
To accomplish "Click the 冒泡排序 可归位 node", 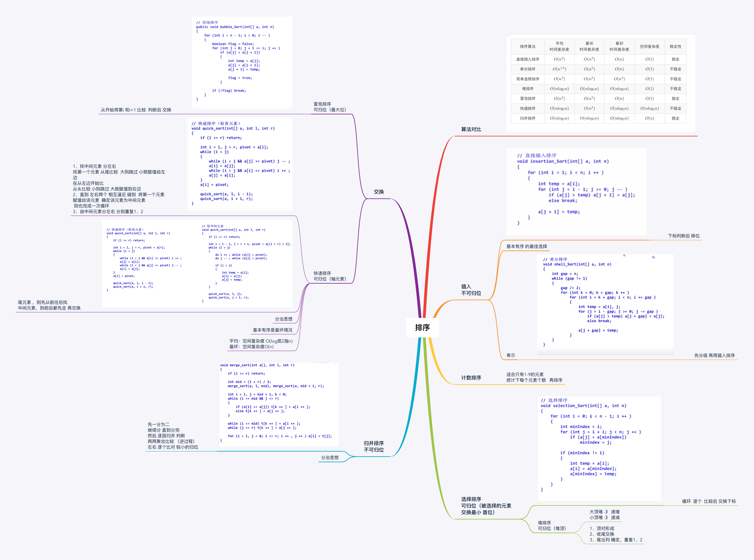I will pos(329,107).
